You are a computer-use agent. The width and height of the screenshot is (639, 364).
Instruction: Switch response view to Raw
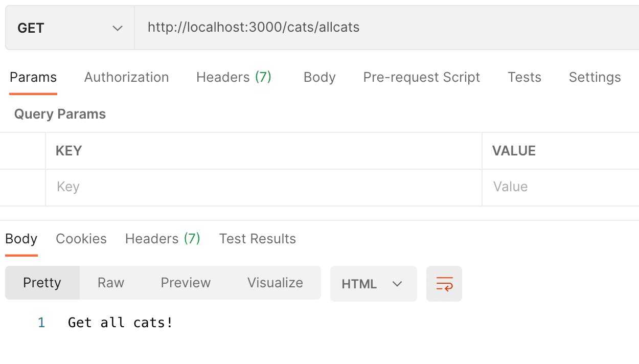pos(111,283)
